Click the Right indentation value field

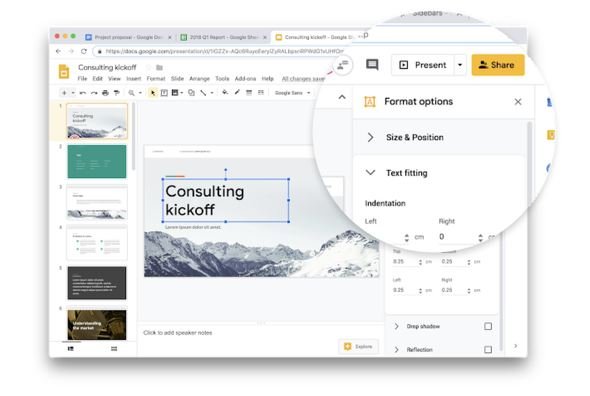(456, 237)
